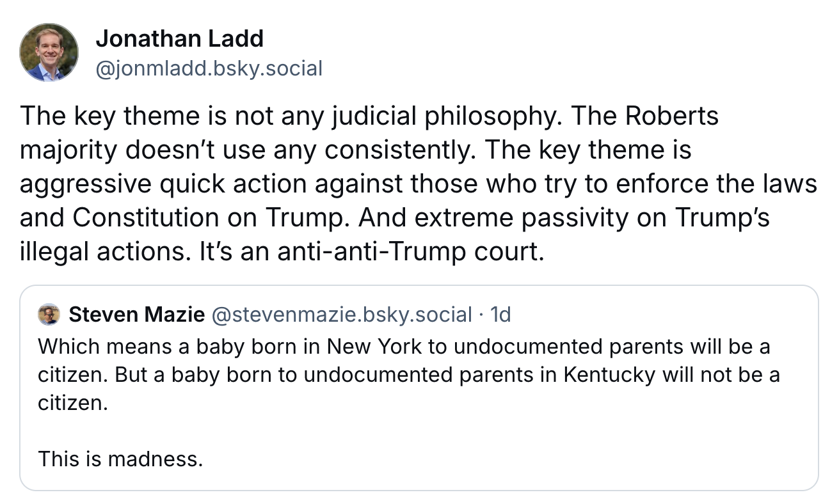Click empty space below 'This is madness.'
The width and height of the screenshot is (823, 504).
tap(419, 480)
